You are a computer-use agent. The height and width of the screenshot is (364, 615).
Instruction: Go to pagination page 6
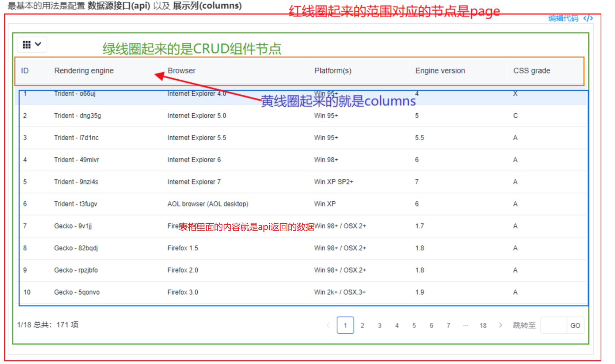coord(431,325)
